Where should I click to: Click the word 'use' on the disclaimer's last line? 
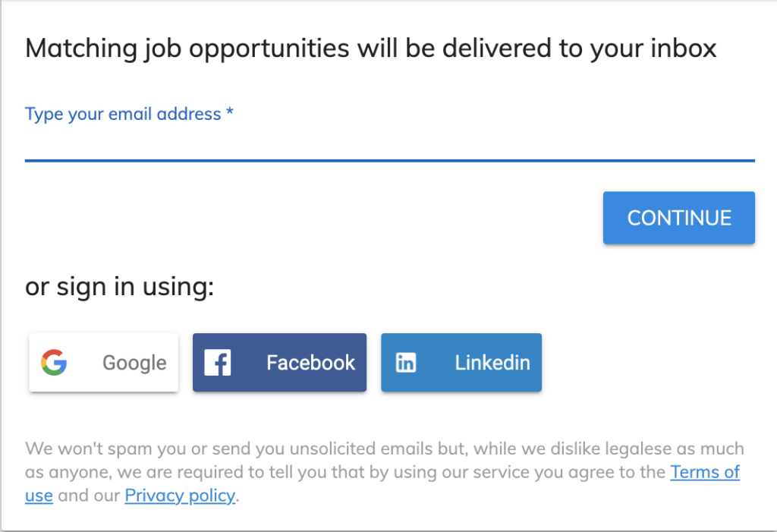click(39, 496)
